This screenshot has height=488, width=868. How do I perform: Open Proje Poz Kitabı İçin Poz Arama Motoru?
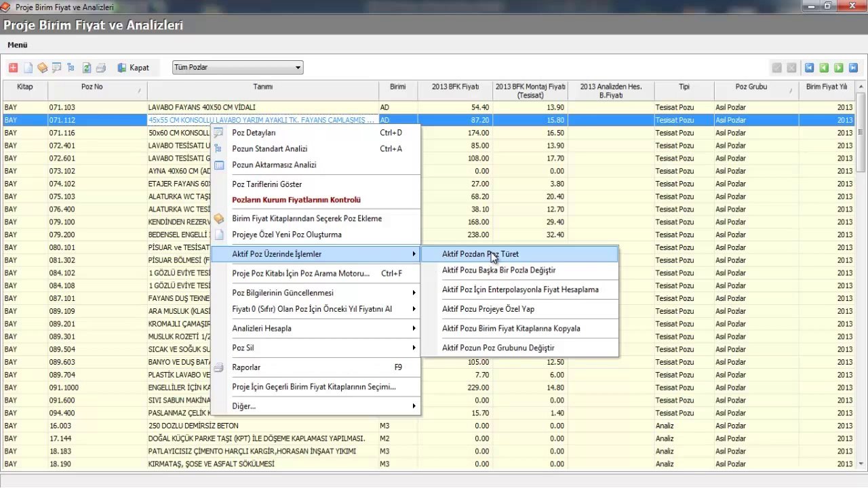(316, 273)
